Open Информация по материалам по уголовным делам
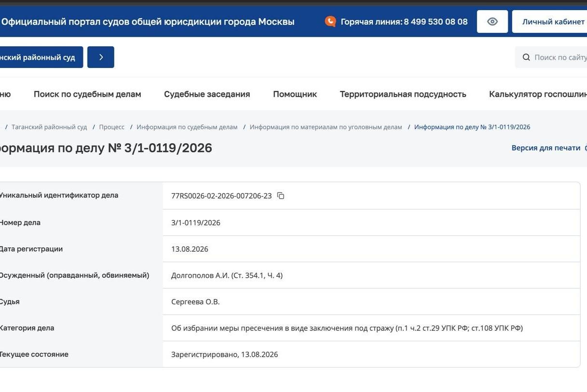The height and width of the screenshot is (392, 587). pyautogui.click(x=326, y=127)
